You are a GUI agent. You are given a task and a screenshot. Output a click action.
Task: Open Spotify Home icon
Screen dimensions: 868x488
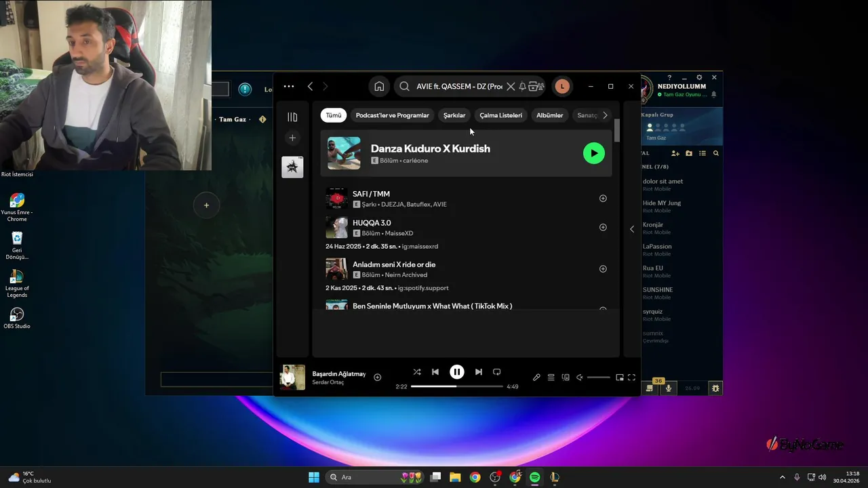379,86
